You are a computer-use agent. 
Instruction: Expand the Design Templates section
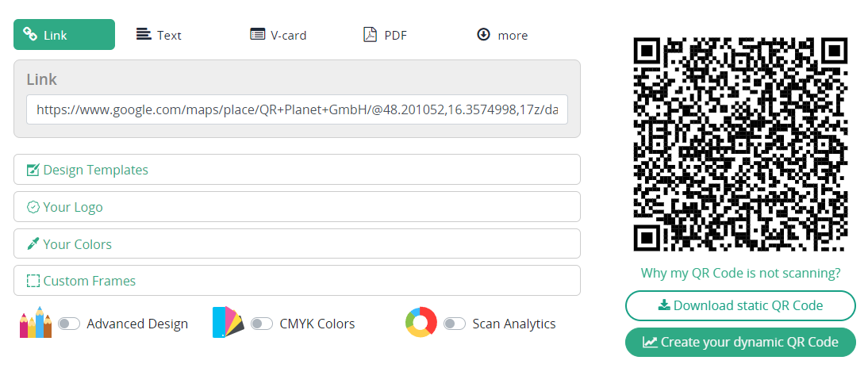(x=297, y=170)
